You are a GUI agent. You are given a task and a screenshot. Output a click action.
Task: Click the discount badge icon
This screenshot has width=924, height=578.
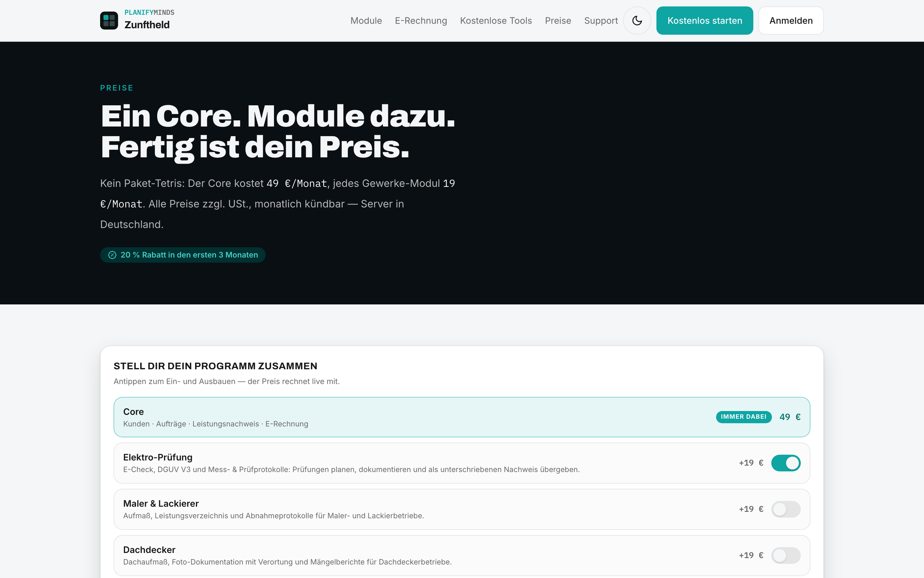tap(112, 255)
